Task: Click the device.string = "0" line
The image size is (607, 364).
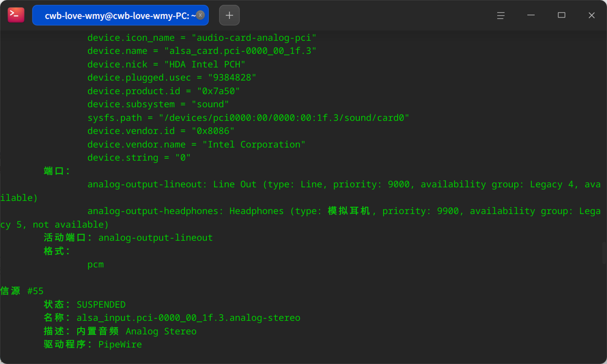Action: 139,158
